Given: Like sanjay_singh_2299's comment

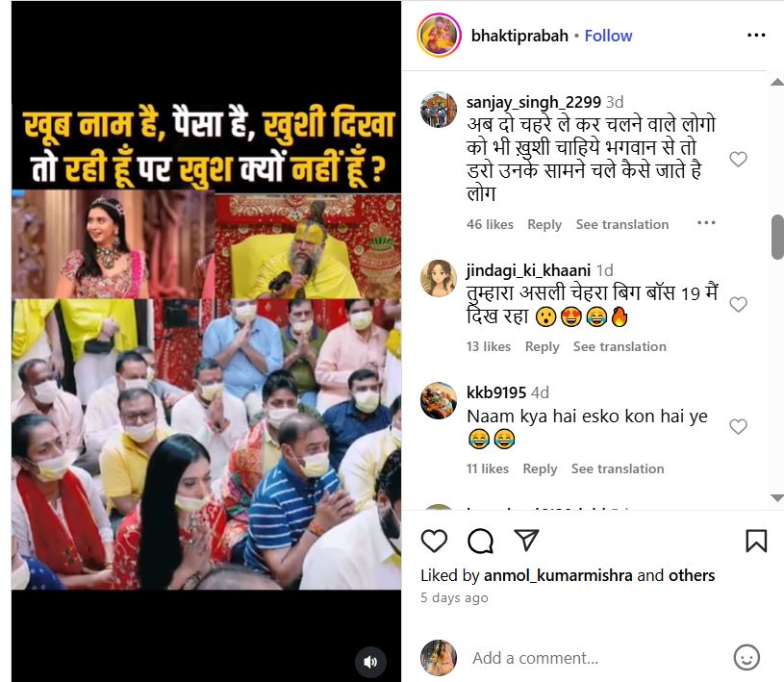Looking at the screenshot, I should coord(738,159).
